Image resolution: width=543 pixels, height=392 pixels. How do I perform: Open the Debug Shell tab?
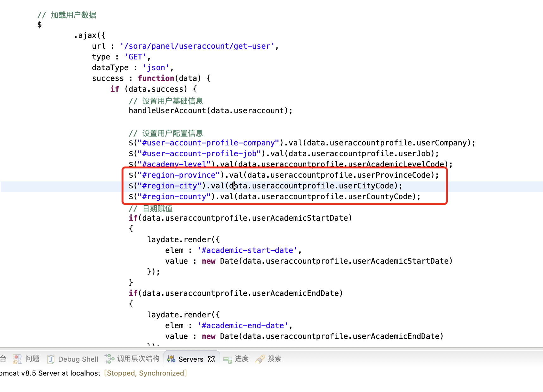click(78, 359)
